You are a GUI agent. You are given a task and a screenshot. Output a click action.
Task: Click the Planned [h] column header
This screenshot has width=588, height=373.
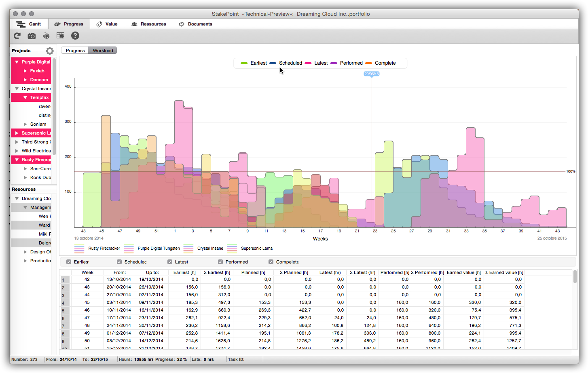click(253, 272)
